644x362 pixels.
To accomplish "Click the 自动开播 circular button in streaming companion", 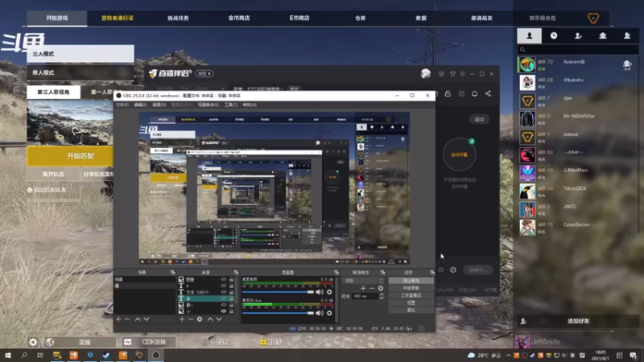I will (459, 154).
